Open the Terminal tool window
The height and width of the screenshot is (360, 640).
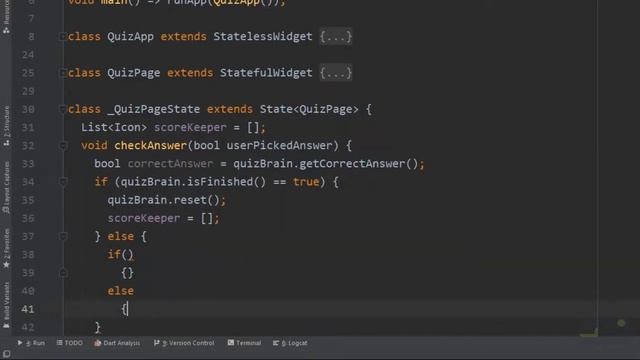coord(244,343)
